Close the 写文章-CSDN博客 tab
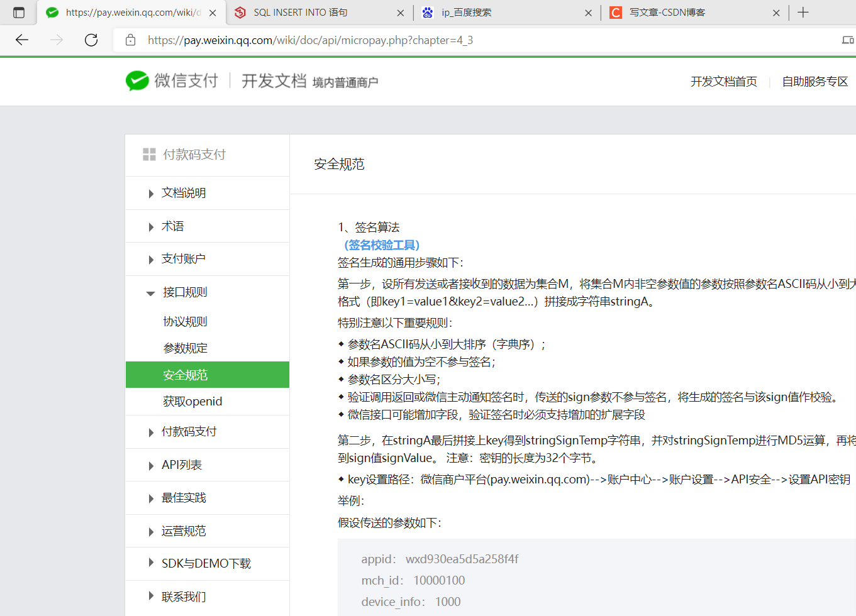 click(x=776, y=13)
